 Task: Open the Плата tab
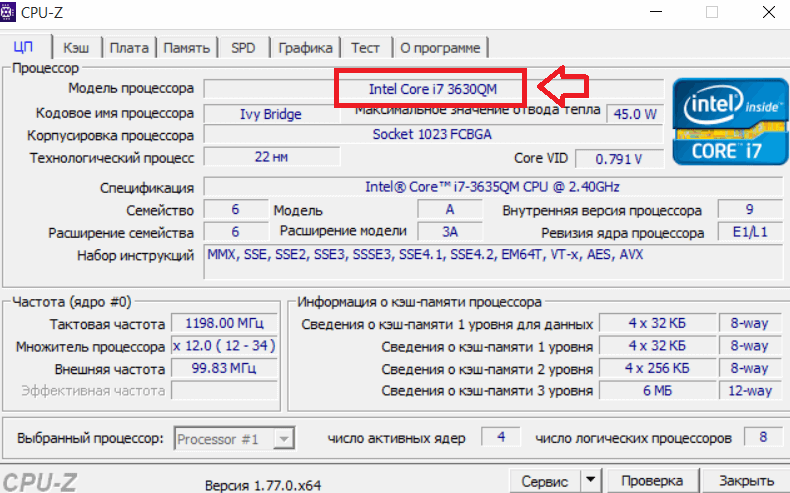point(129,48)
